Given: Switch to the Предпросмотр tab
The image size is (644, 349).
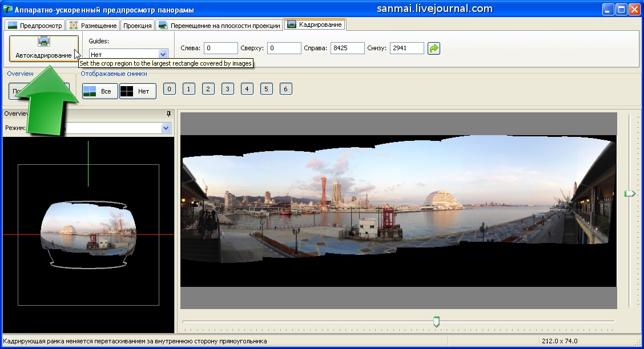Looking at the screenshot, I should 34,25.
